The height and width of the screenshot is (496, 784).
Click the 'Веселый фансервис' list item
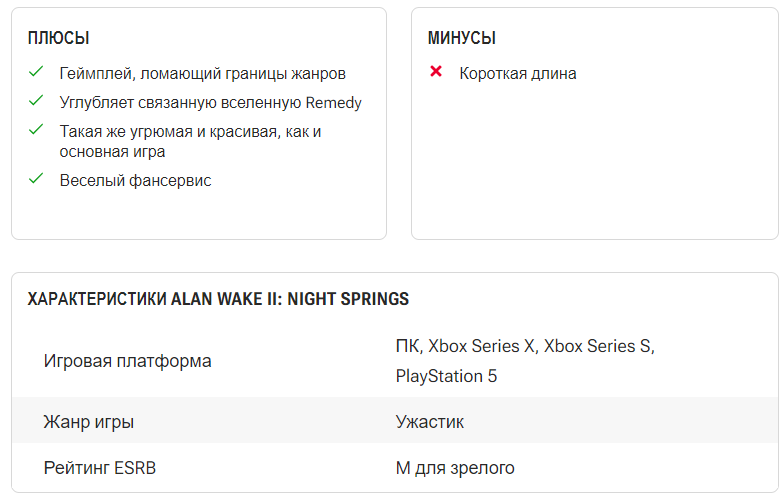click(135, 180)
